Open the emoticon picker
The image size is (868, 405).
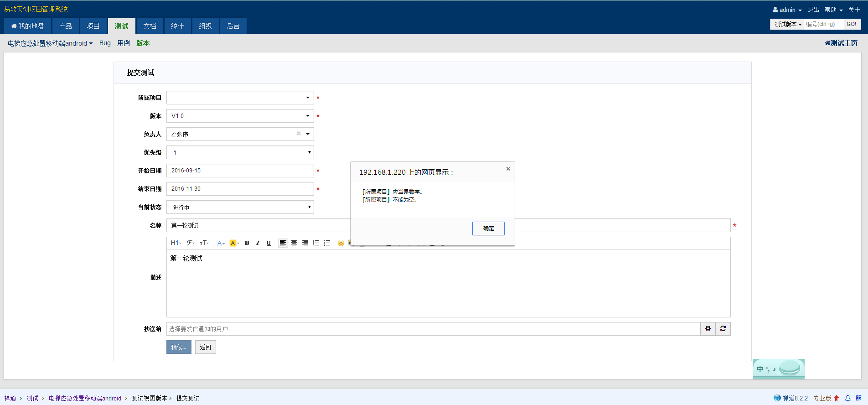pos(341,243)
